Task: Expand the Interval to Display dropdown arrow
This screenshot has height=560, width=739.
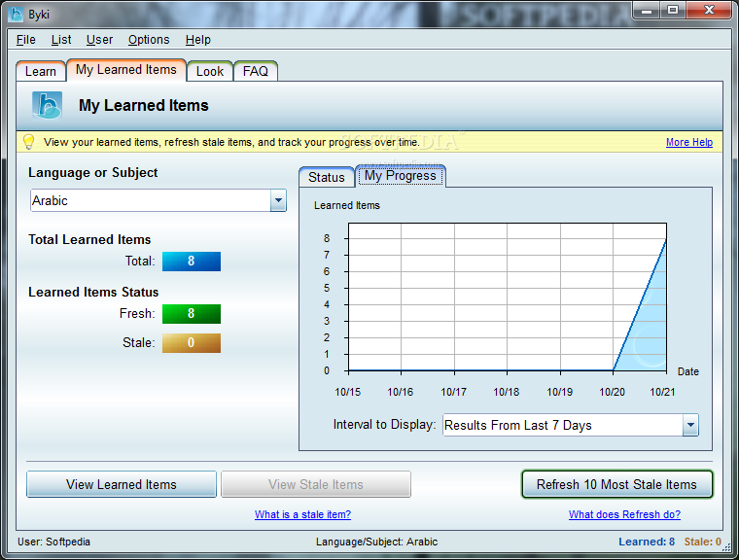Action: click(690, 425)
